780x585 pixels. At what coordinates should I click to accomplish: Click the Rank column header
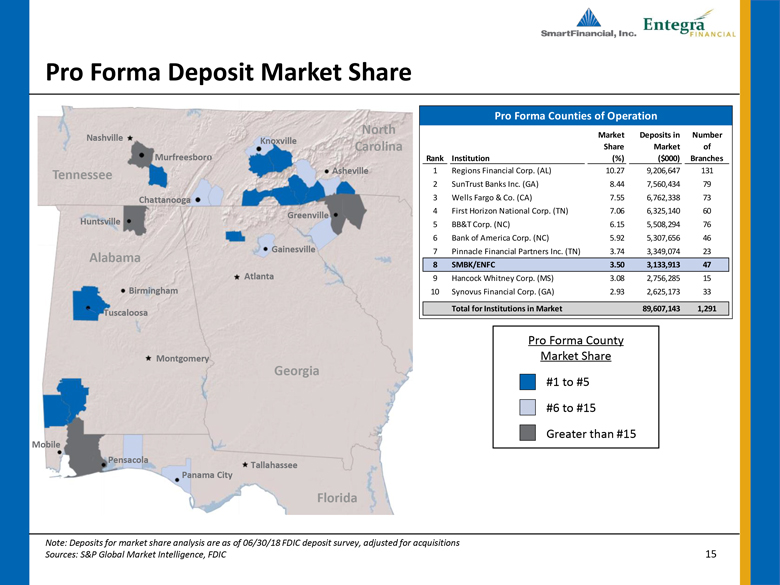click(435, 158)
